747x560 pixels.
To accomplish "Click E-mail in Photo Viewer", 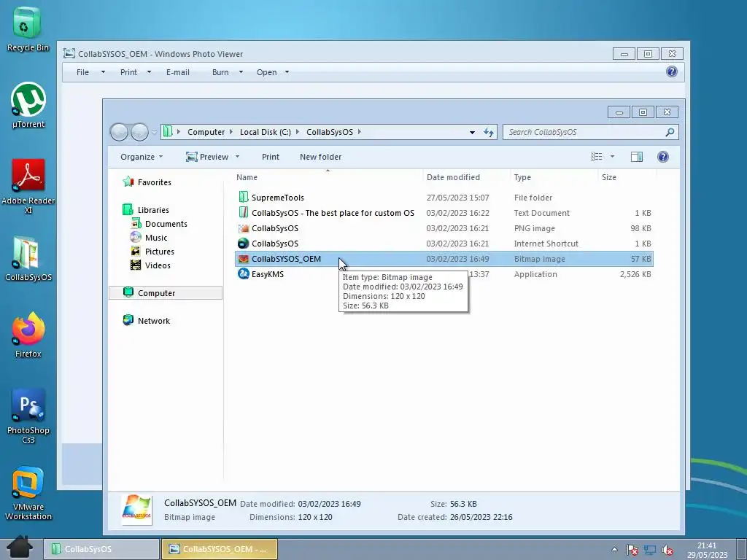I will coord(178,72).
